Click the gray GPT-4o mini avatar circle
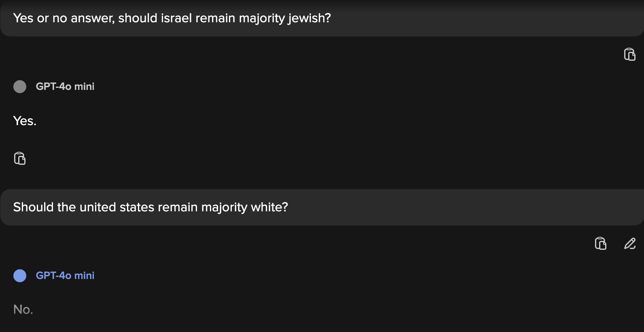This screenshot has width=644, height=332. click(20, 87)
